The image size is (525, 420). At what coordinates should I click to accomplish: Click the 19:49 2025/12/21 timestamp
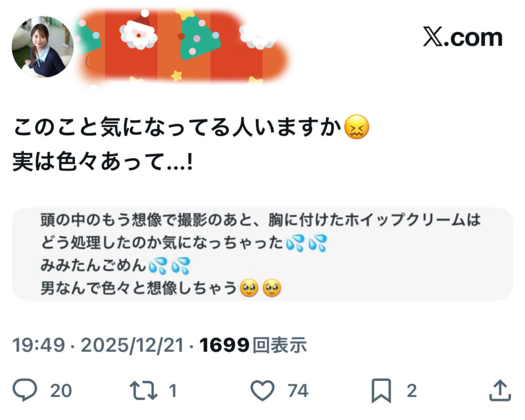[x=98, y=345]
